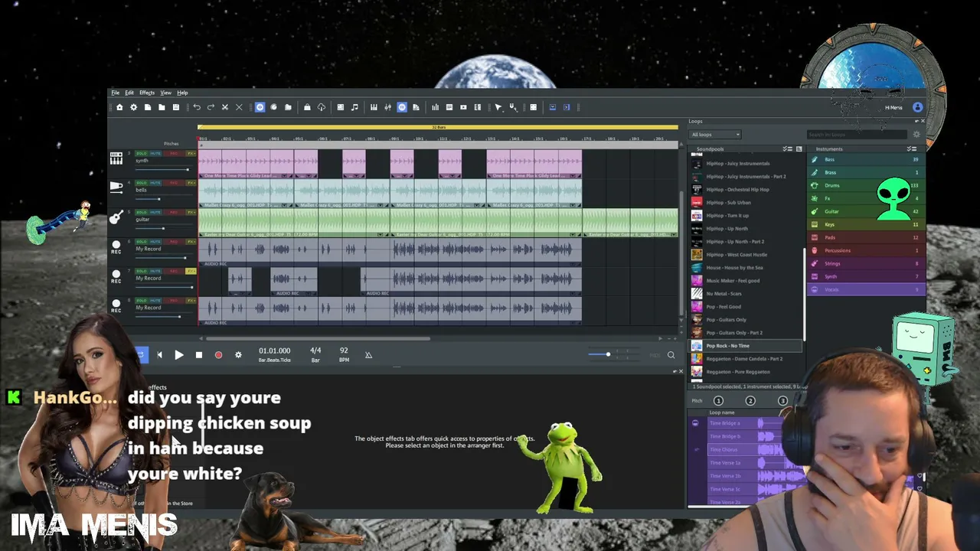The image size is (980, 551).
Task: Stop playback with the Stop button
Action: 199,355
